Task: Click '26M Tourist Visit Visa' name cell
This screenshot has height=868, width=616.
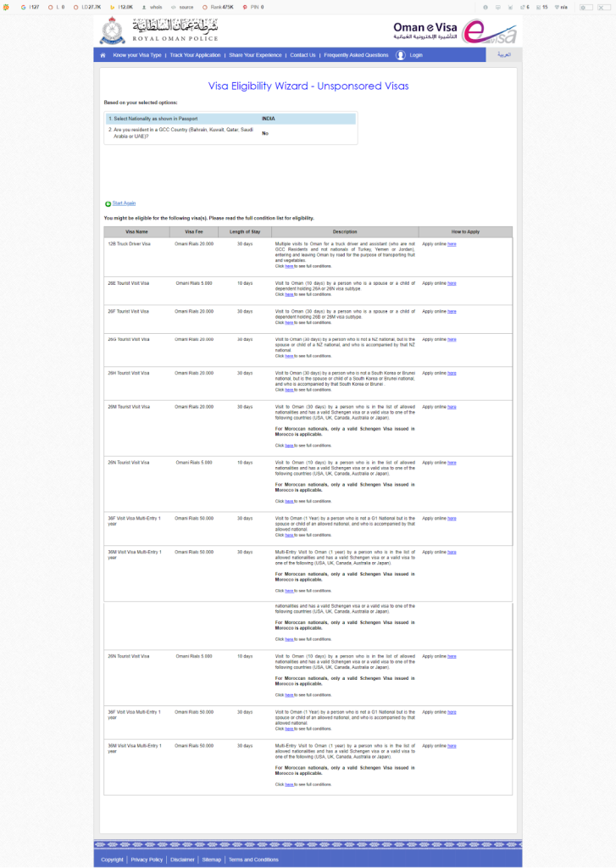Action: pyautogui.click(x=129, y=407)
